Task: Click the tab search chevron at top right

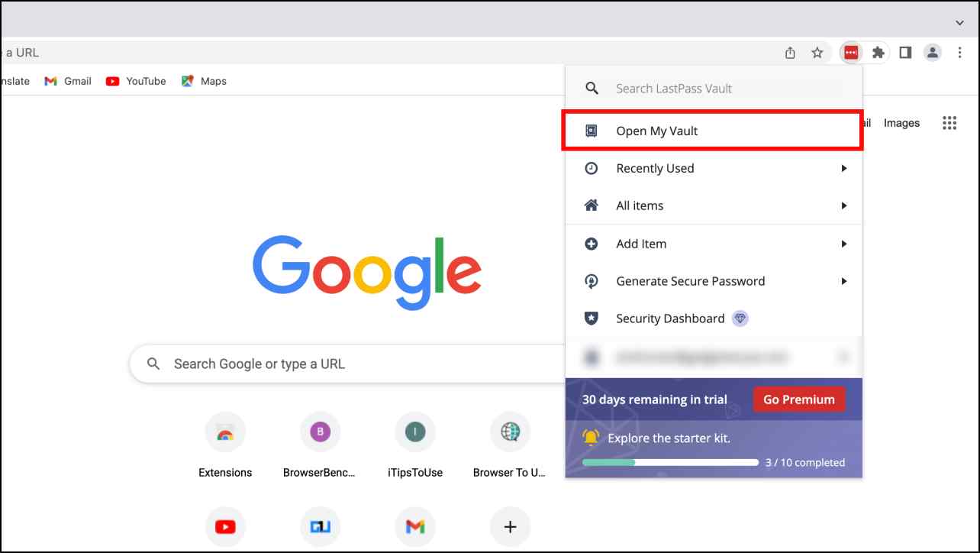Action: (x=960, y=23)
